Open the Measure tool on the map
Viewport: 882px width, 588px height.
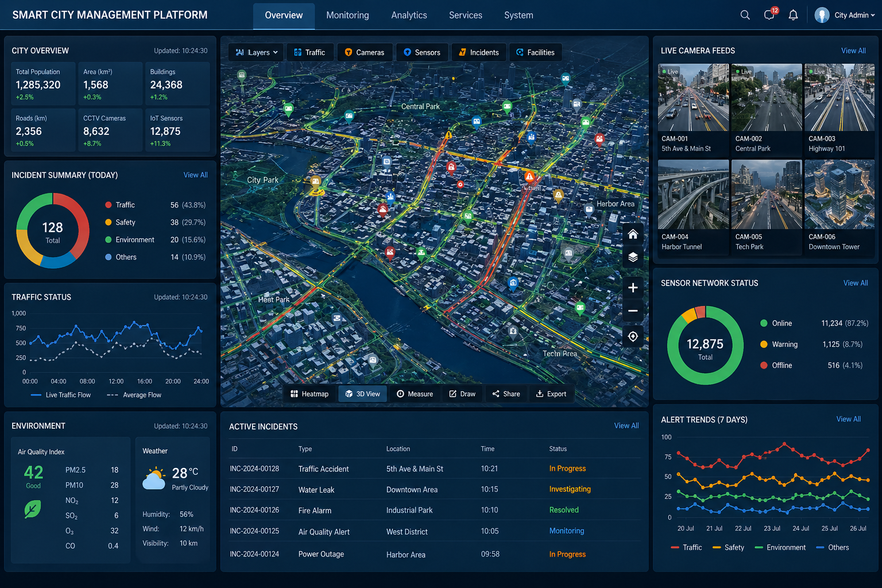click(415, 393)
